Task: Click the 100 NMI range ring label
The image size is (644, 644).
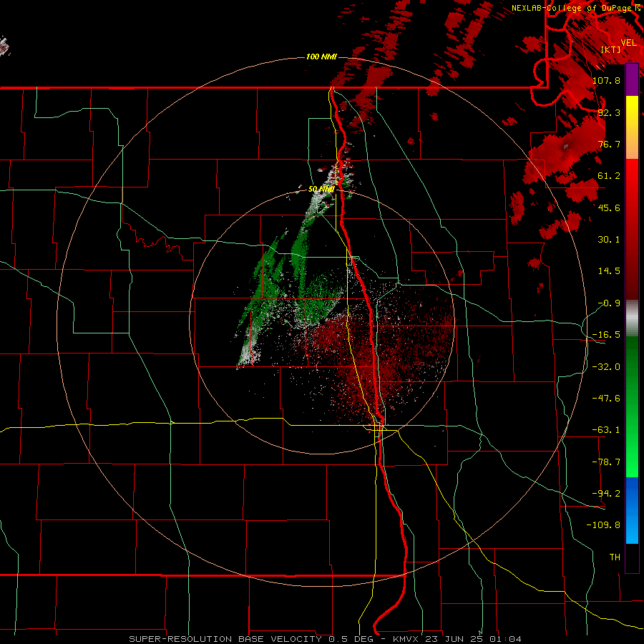Action: pyautogui.click(x=321, y=57)
